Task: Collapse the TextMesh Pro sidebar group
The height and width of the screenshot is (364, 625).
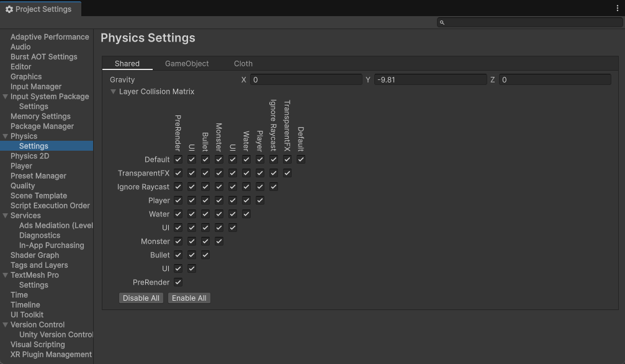Action: (6, 275)
